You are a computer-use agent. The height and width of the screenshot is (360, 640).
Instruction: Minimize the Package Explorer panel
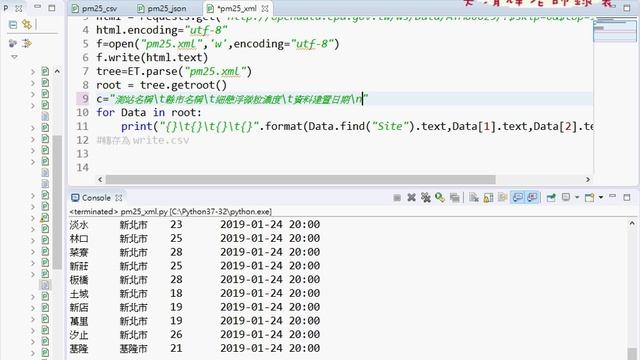click(38, 7)
